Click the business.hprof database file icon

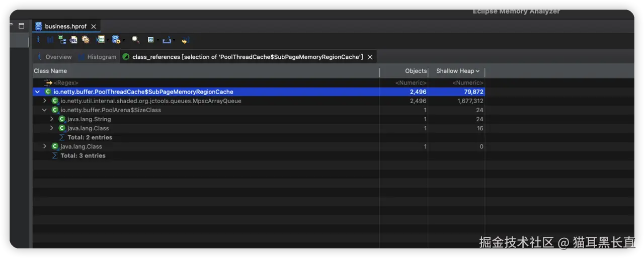[39, 26]
